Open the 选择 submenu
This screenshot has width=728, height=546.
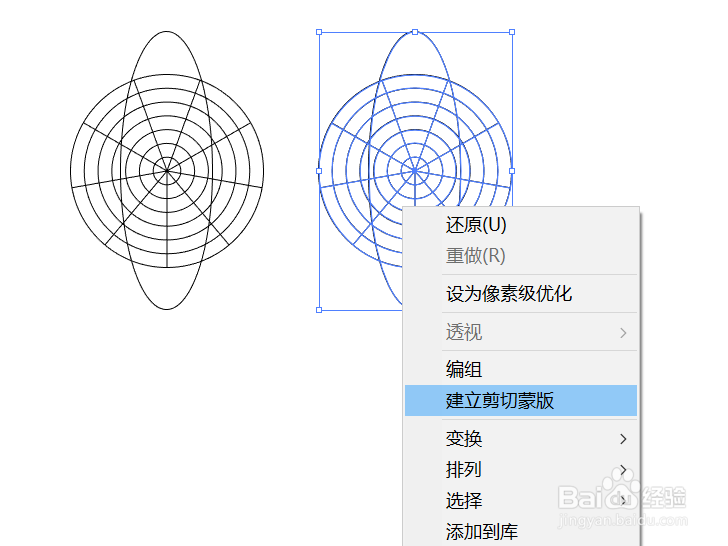521,500
